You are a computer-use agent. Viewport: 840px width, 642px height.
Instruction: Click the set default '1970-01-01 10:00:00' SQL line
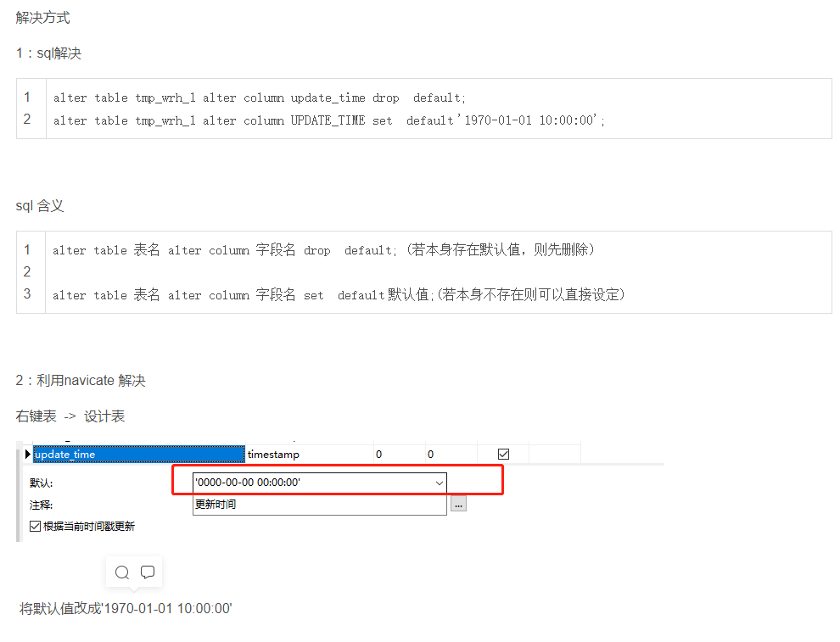click(x=329, y=120)
